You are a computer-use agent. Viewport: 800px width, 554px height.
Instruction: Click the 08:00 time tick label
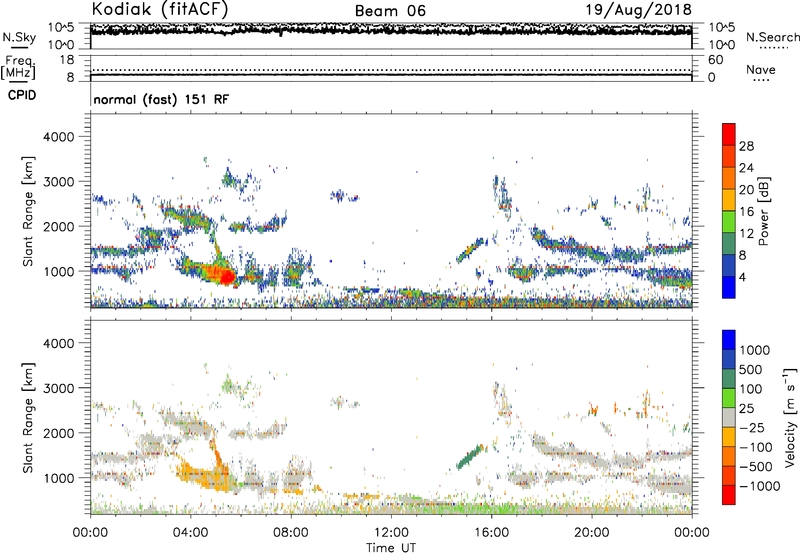point(291,533)
